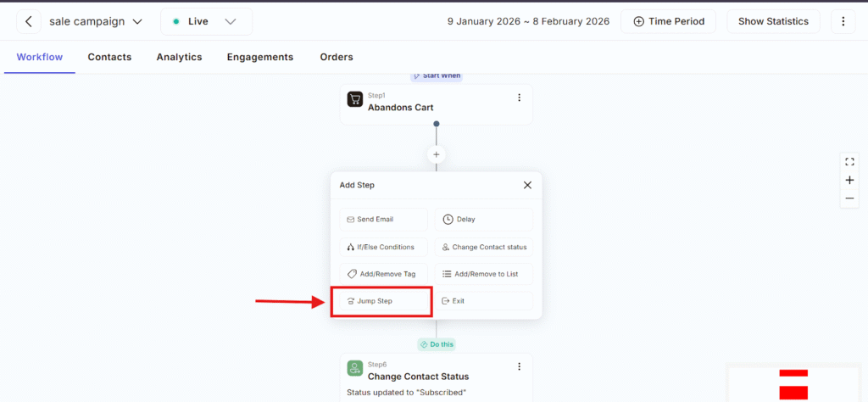The width and height of the screenshot is (868, 402).
Task: Close the Add Step popup
Action: [527, 185]
